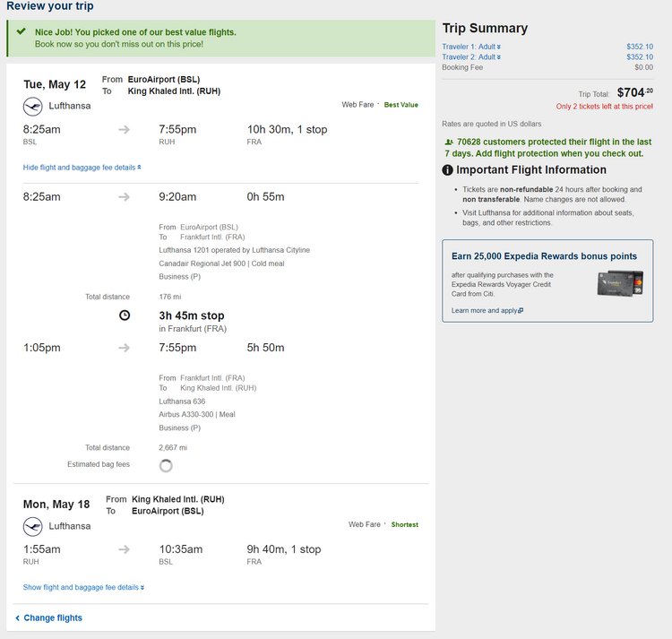Collapse Hide flight and baggage fee details
672x639 pixels.
(x=82, y=168)
